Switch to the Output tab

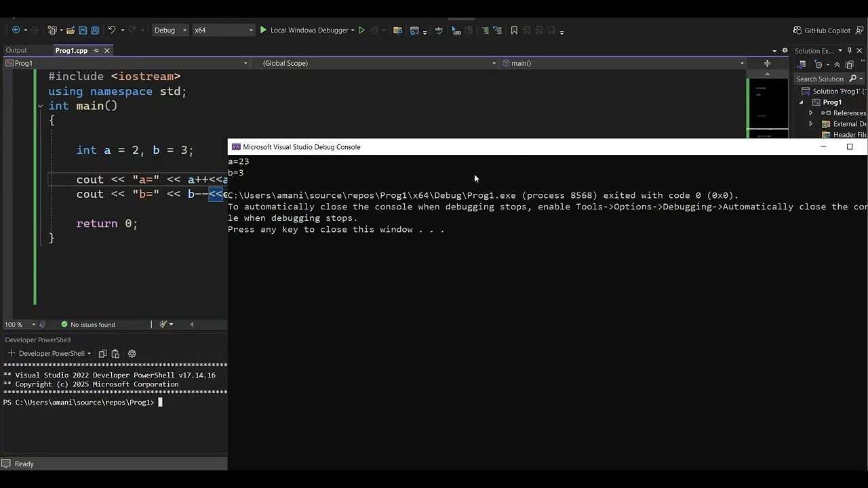point(16,50)
